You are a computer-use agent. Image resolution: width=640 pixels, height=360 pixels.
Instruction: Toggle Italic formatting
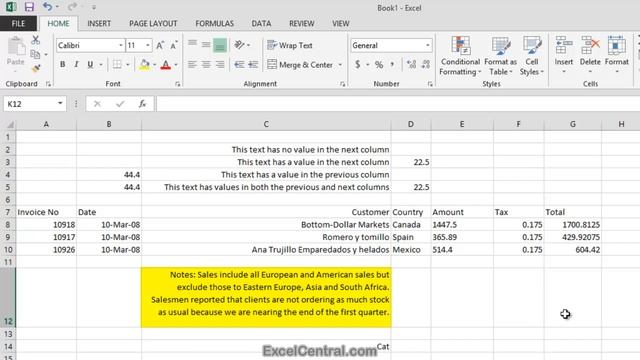76,64
